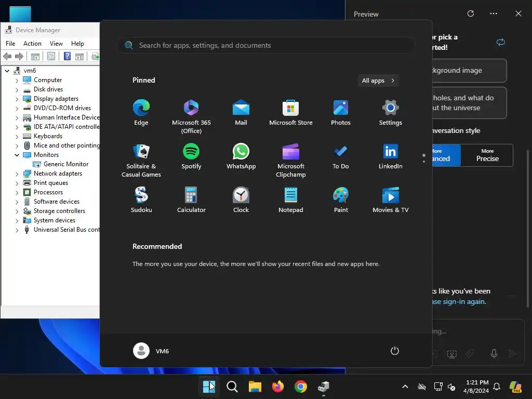Click the Help icon in Device Manager toolbar
This screenshot has height=399, width=532.
coord(67,56)
